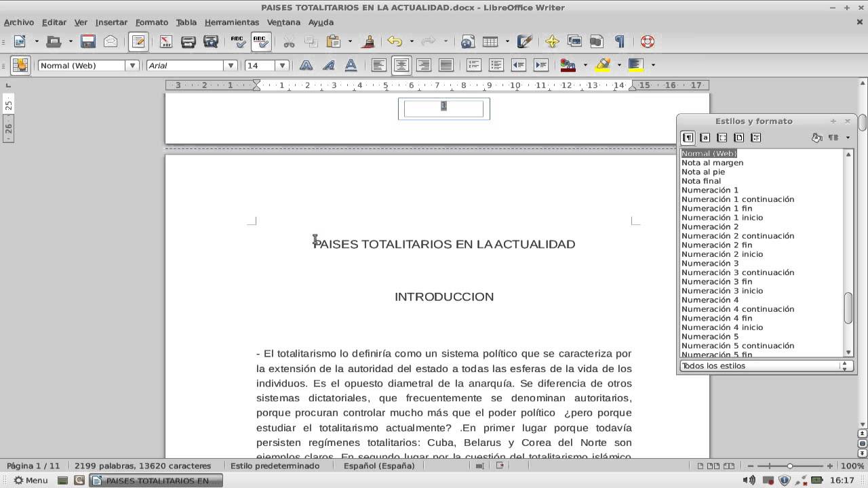Click the Paste clipboard icon
Viewport: 868px width, 488px height.
(x=333, y=41)
